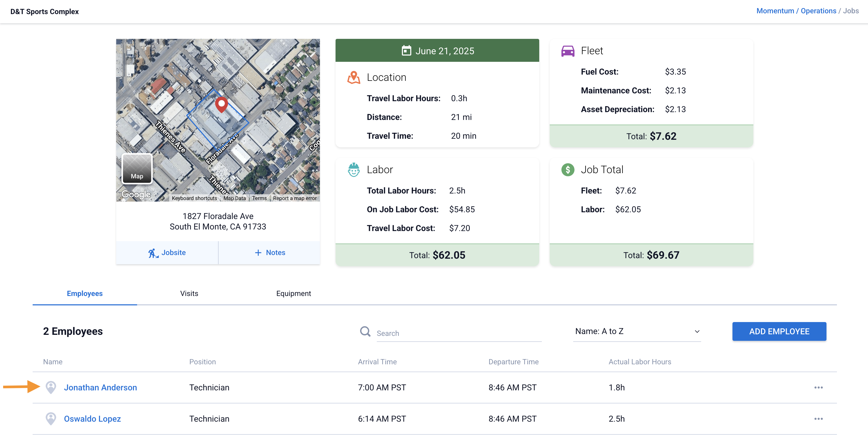Click the Labor worker face icon
The image size is (868, 448).
click(354, 170)
